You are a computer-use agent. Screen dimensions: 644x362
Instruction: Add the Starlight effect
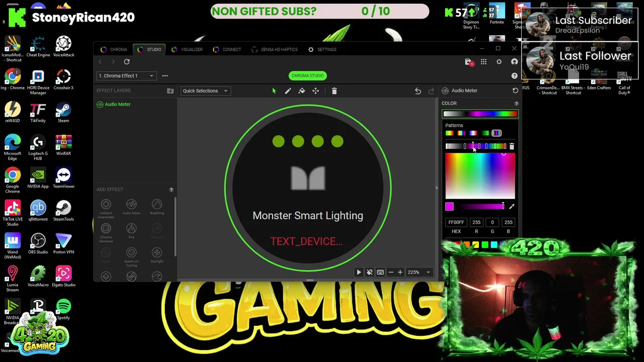click(x=157, y=255)
